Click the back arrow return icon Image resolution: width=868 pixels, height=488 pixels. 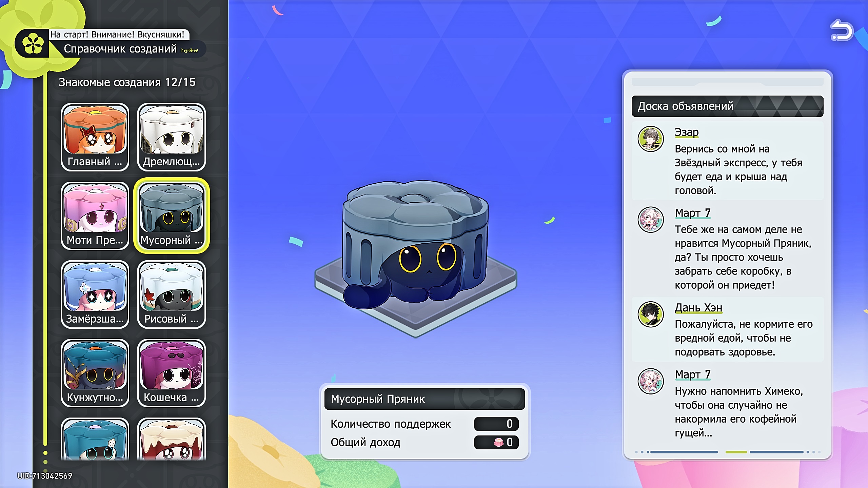click(842, 30)
